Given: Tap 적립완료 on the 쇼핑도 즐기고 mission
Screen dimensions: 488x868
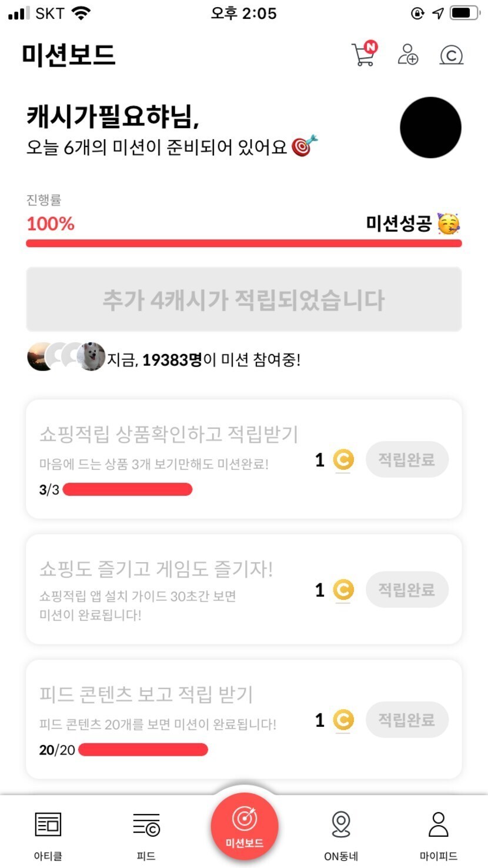Looking at the screenshot, I should [x=407, y=589].
